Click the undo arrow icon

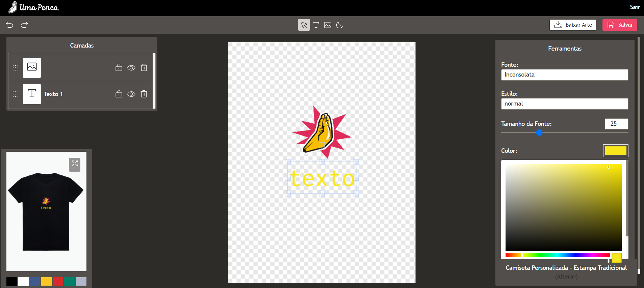point(9,25)
